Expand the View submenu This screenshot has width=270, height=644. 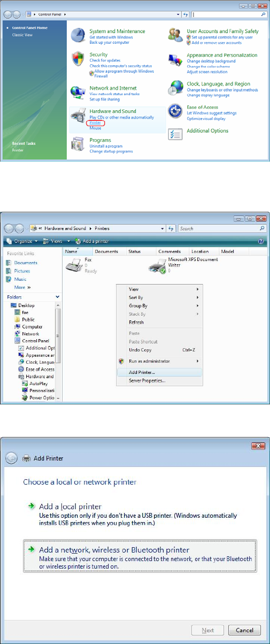pyautogui.click(x=159, y=289)
